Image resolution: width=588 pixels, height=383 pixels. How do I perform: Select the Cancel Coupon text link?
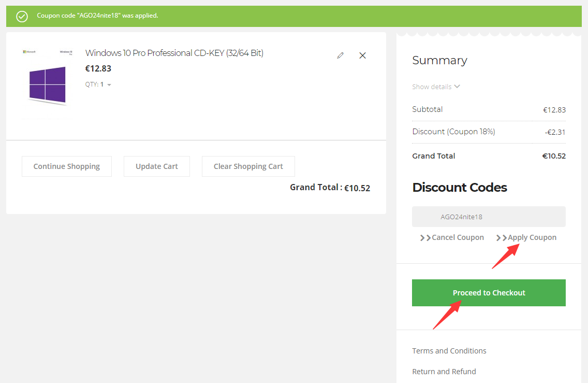point(458,237)
